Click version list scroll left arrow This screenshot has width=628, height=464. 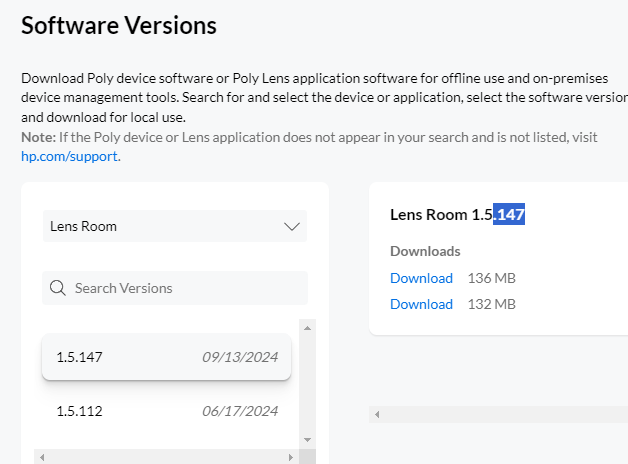pos(42,457)
